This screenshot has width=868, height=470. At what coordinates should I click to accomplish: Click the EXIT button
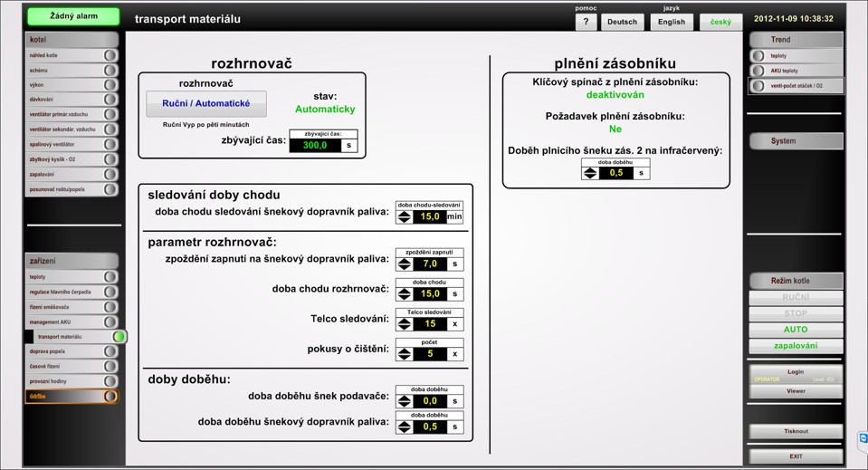click(796, 456)
